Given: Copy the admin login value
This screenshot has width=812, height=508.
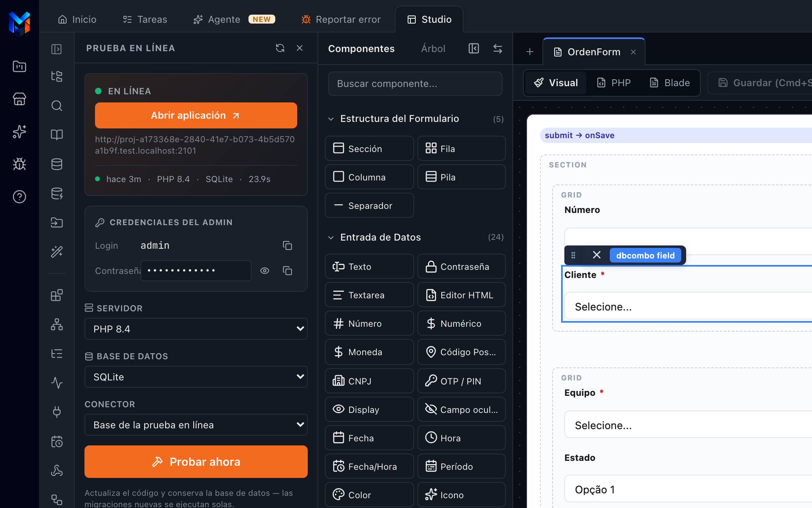Looking at the screenshot, I should [x=287, y=245].
